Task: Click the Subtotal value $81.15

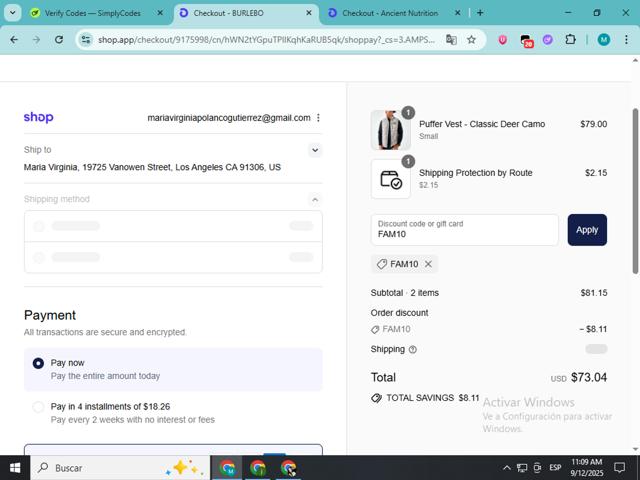Action: (x=594, y=293)
